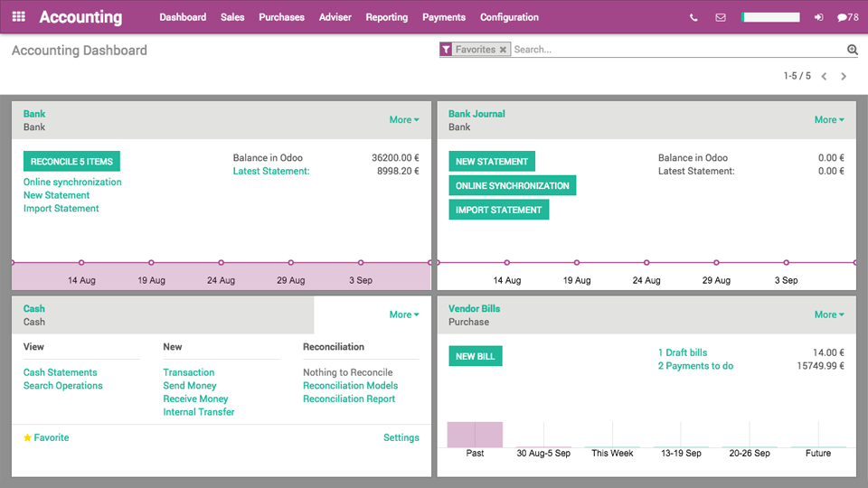The image size is (868, 488).
Task: Open the Configuration menu
Action: (509, 17)
